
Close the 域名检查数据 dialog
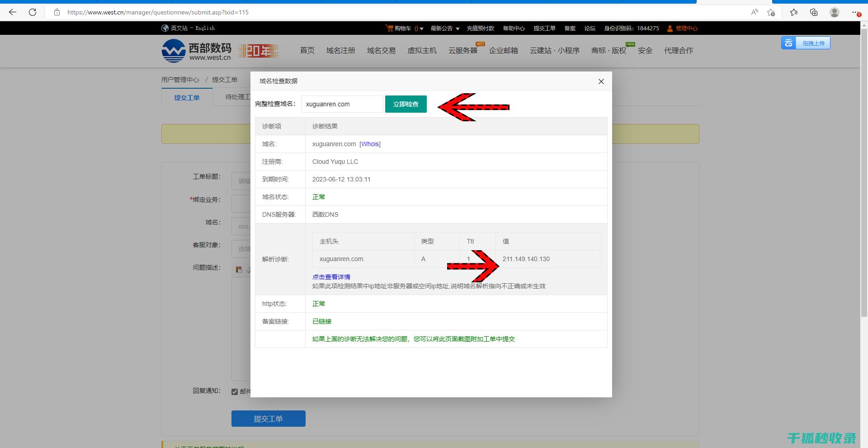(x=601, y=81)
